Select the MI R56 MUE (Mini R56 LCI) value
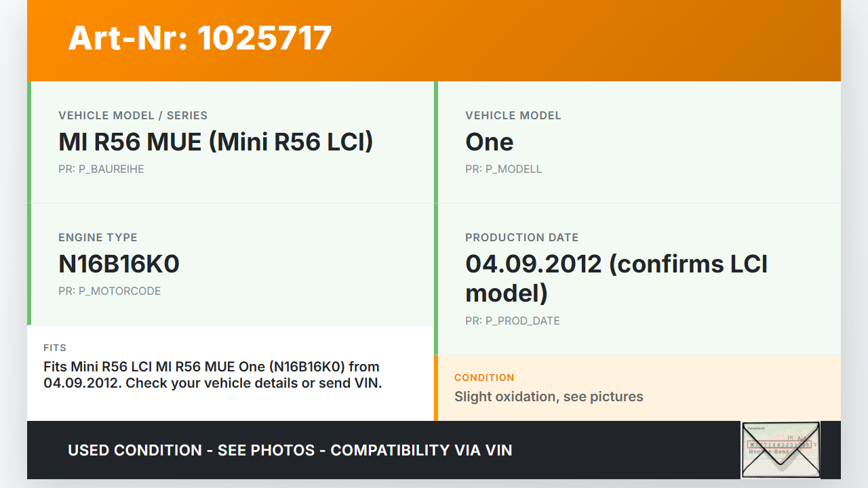Image resolution: width=868 pixels, height=488 pixels. (216, 142)
